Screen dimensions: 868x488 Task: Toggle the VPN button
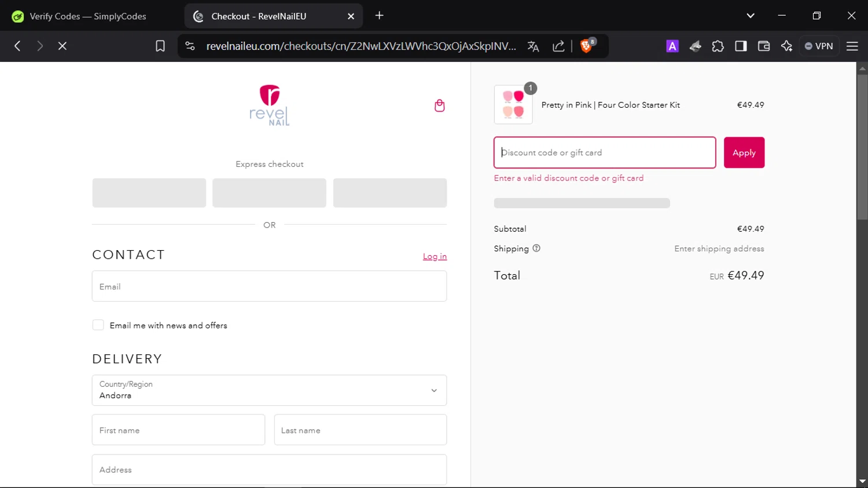click(x=819, y=46)
